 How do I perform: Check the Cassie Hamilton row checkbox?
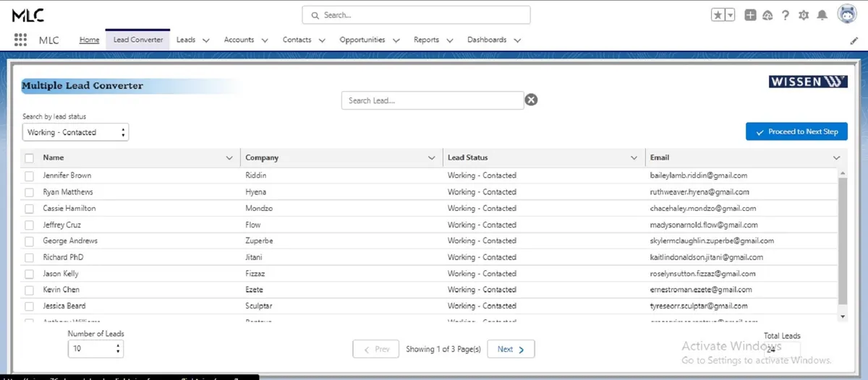[x=30, y=208]
